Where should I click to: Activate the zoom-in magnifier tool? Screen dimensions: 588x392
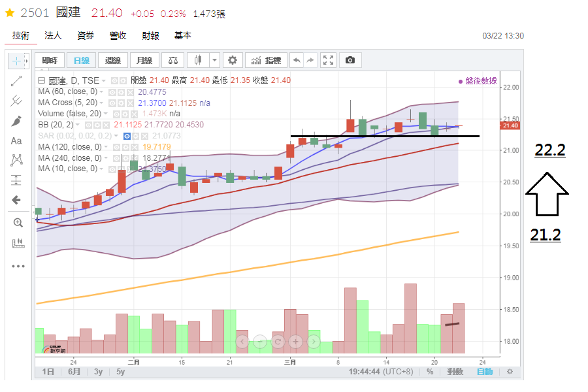click(18, 223)
